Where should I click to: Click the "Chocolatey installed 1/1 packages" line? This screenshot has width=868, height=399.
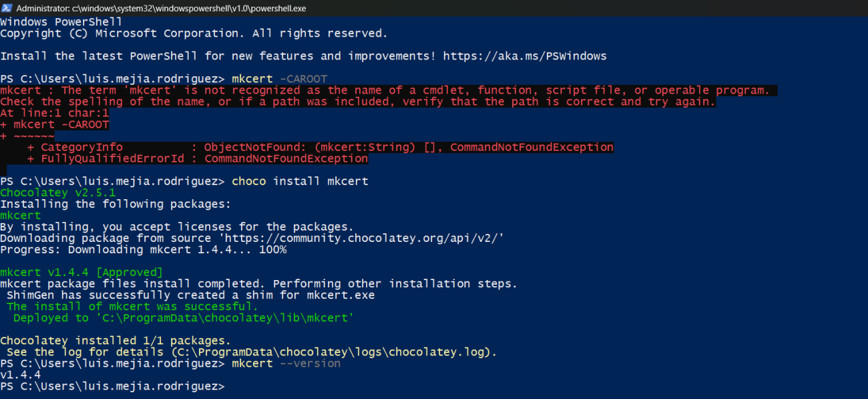[115, 341]
